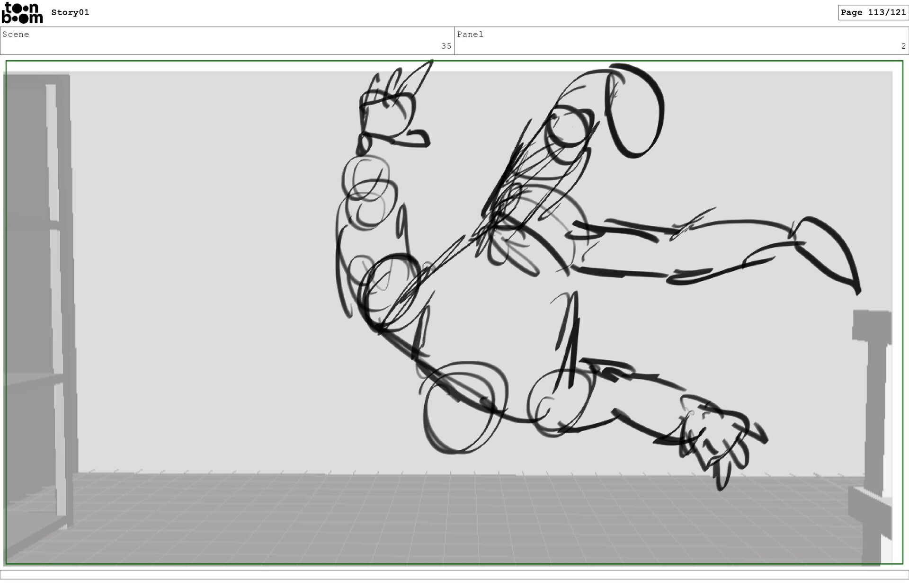Click the Page 113/121 indicator box
The width and height of the screenshot is (909, 588).
click(x=873, y=12)
